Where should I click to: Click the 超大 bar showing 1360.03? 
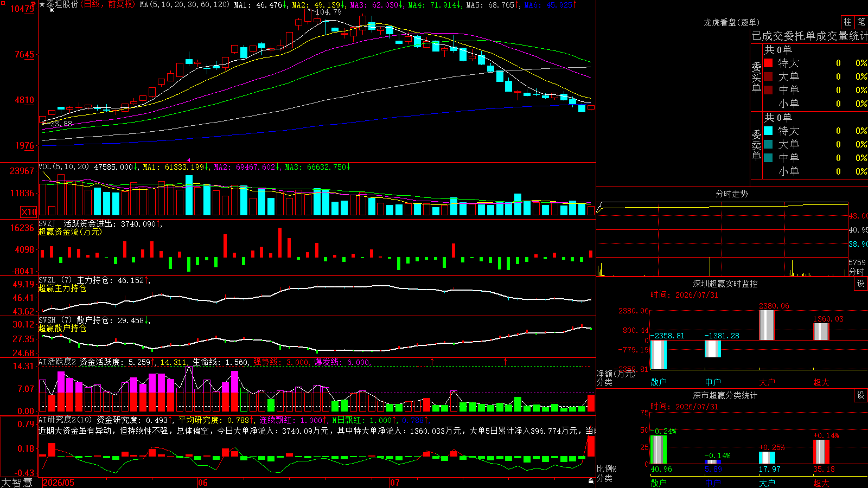pos(821,332)
